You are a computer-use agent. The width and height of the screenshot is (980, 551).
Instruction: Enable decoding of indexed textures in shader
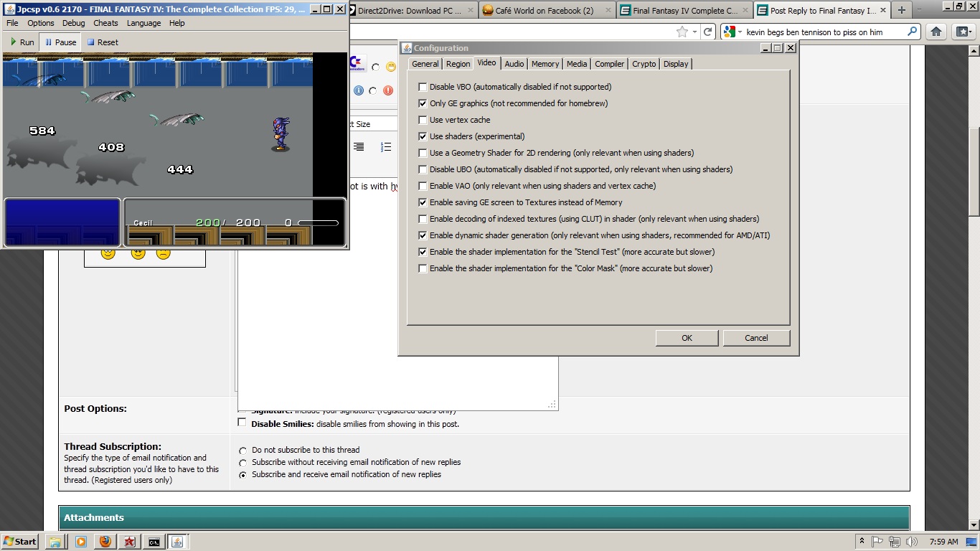point(423,219)
